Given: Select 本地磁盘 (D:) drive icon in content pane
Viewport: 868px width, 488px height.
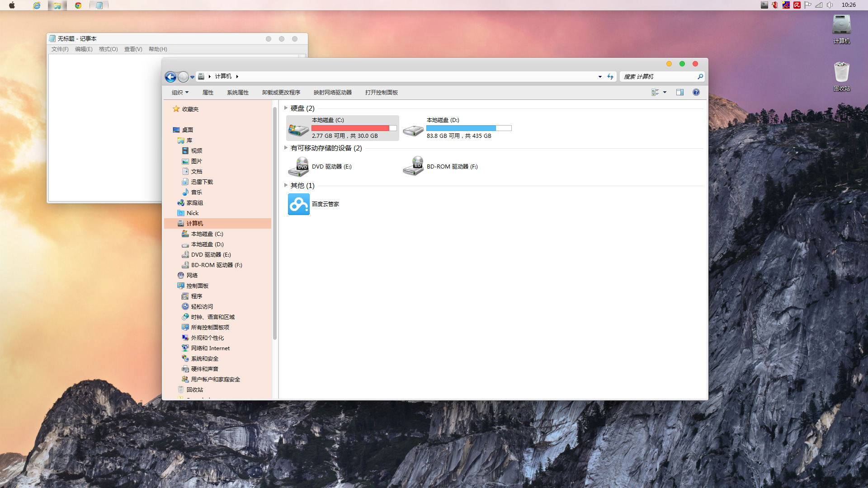Looking at the screenshot, I should click(x=413, y=130).
